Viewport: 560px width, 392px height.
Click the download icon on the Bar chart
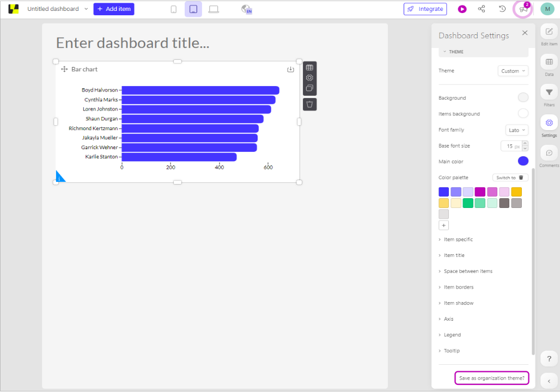tap(290, 69)
